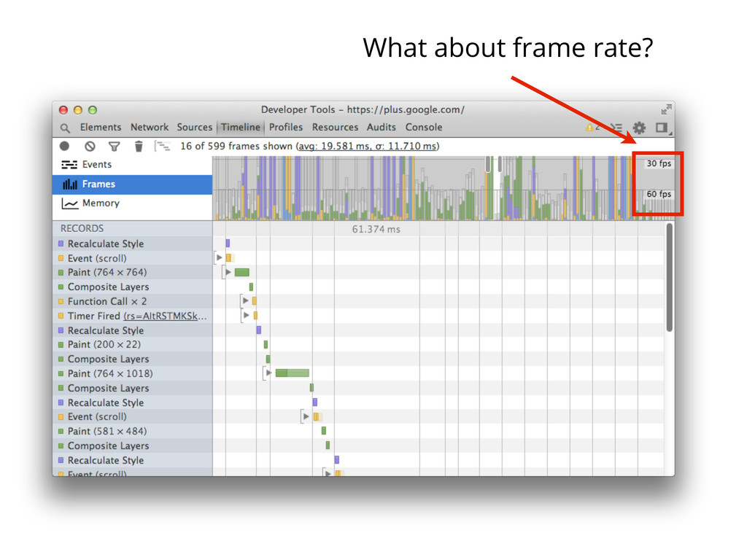Toggle the flame chart view icon
The height and width of the screenshot is (560, 747).
coord(162,147)
